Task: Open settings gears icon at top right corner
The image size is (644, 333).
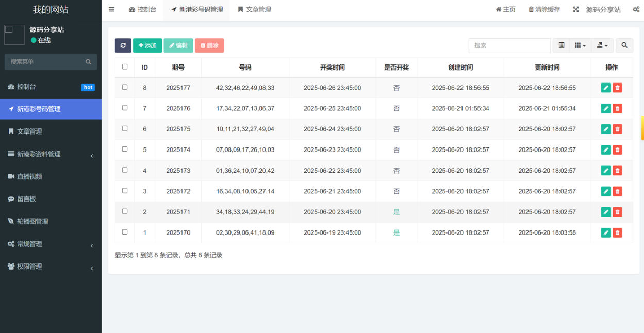Action: click(x=636, y=9)
